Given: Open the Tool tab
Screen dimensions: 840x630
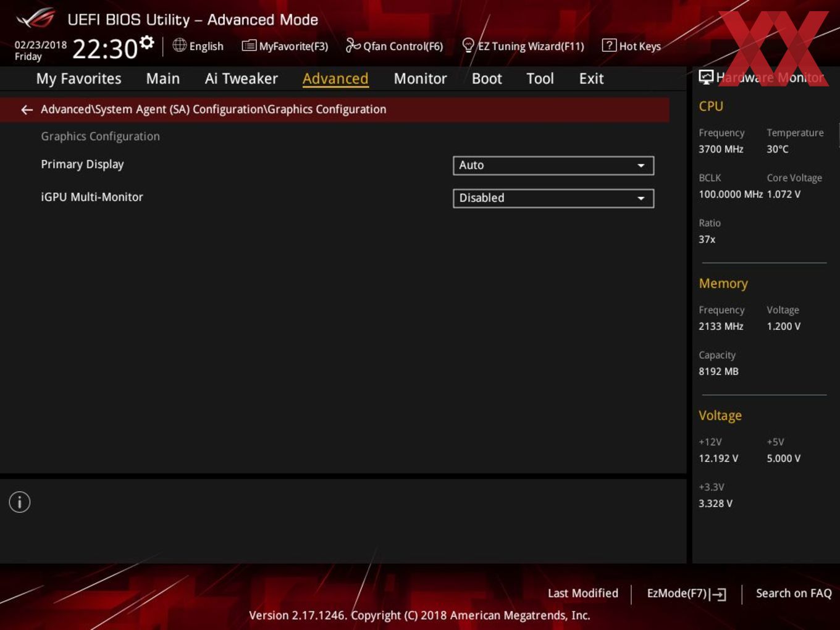Looking at the screenshot, I should (x=540, y=78).
